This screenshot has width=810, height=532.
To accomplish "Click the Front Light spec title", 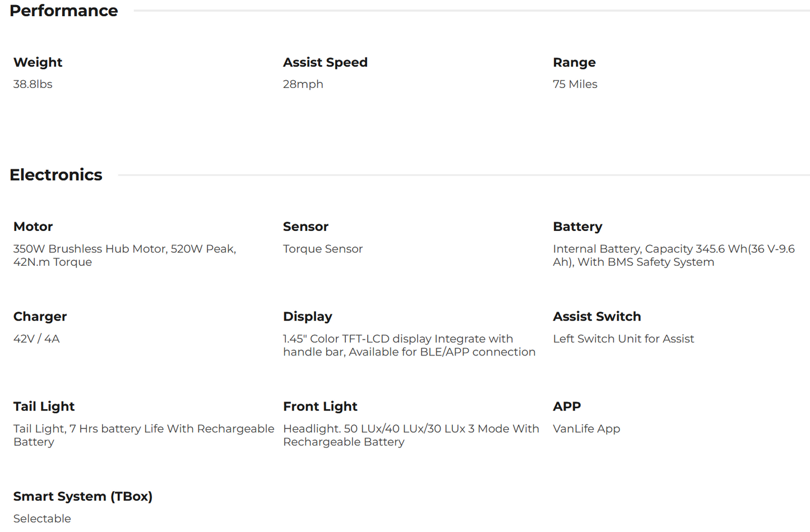I will point(320,406).
